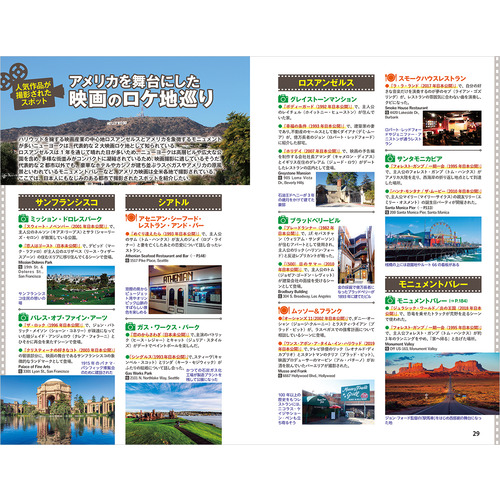Viewport: 500px width, 500px height.
Task: Open the Gas Works Park grass photo
Action: coord(173,414)
